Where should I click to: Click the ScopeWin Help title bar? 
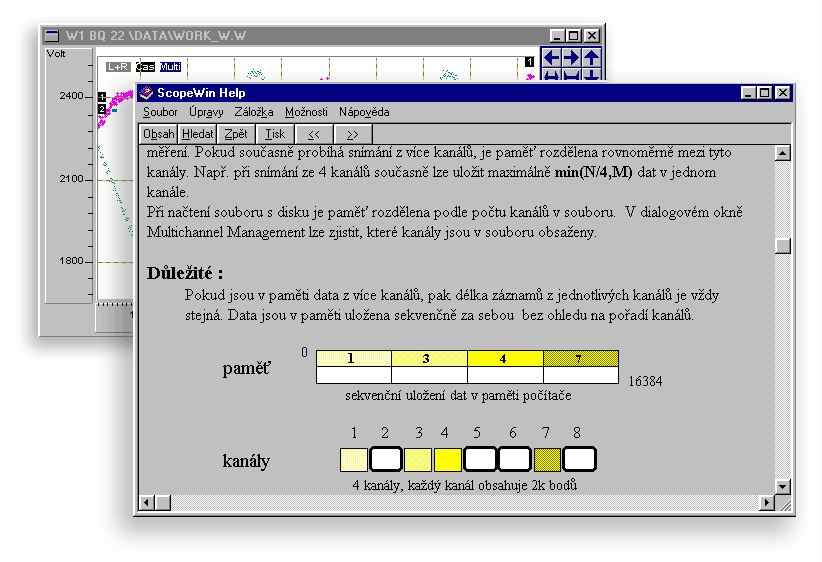[464, 93]
